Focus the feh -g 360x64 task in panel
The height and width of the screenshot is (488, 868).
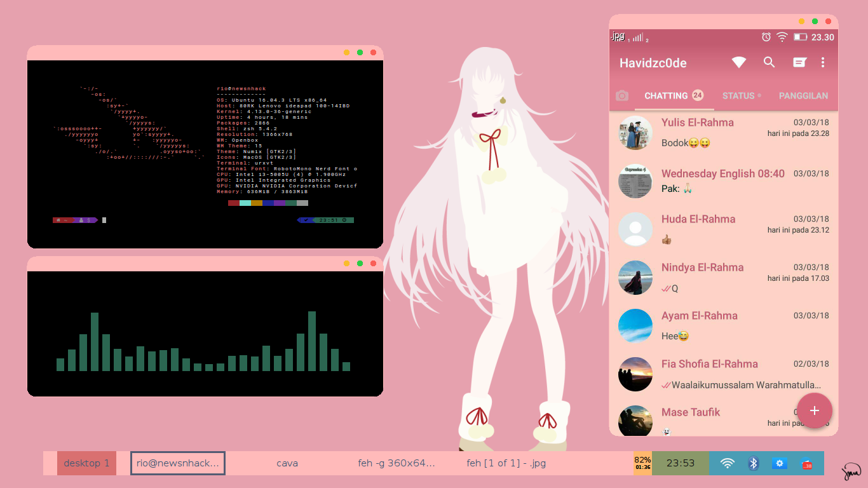(397, 463)
